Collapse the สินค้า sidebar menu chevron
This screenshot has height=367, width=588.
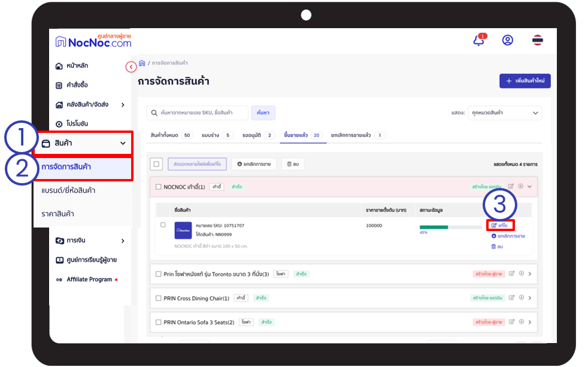123,143
